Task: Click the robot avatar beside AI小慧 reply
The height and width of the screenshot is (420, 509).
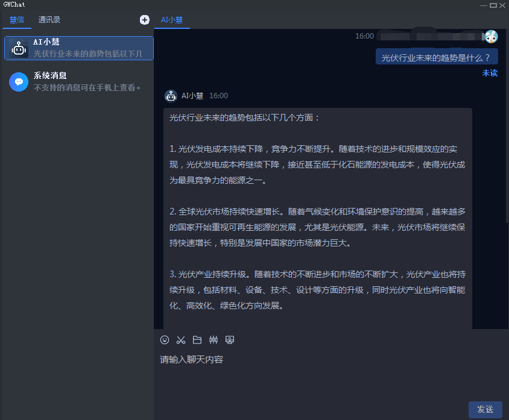Action: point(171,96)
